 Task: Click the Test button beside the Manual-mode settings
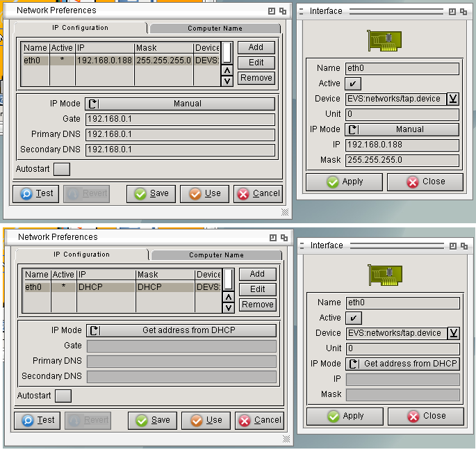[35, 193]
